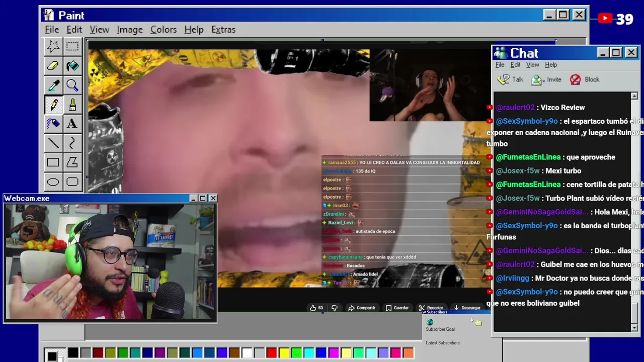Select the Rectangle shape tool

[53, 162]
